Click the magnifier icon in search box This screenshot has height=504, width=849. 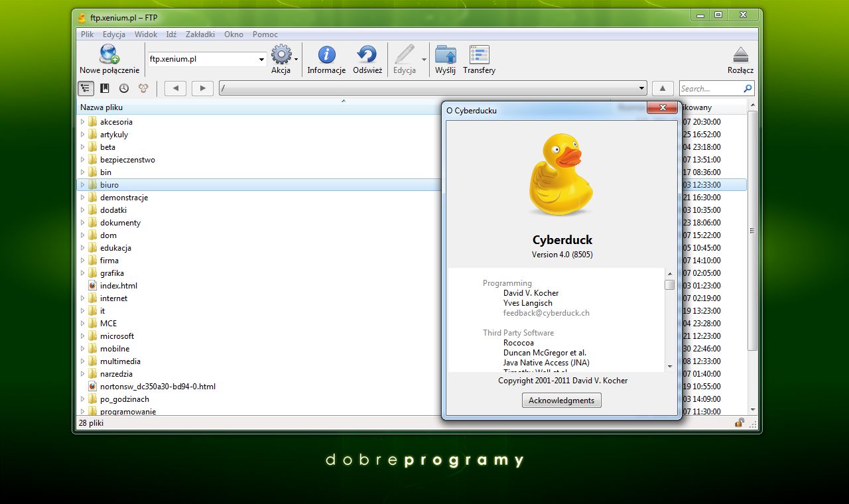[748, 88]
